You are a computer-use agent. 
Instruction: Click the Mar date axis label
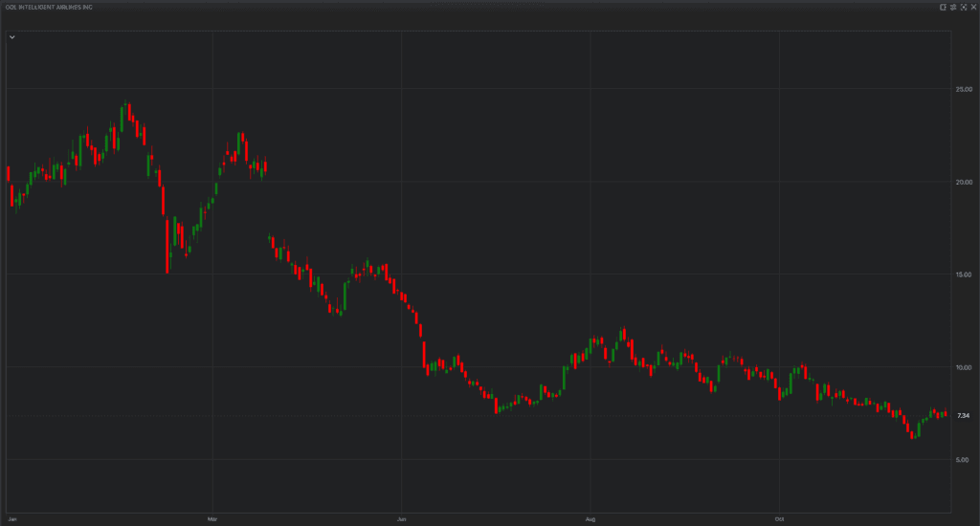click(x=212, y=519)
